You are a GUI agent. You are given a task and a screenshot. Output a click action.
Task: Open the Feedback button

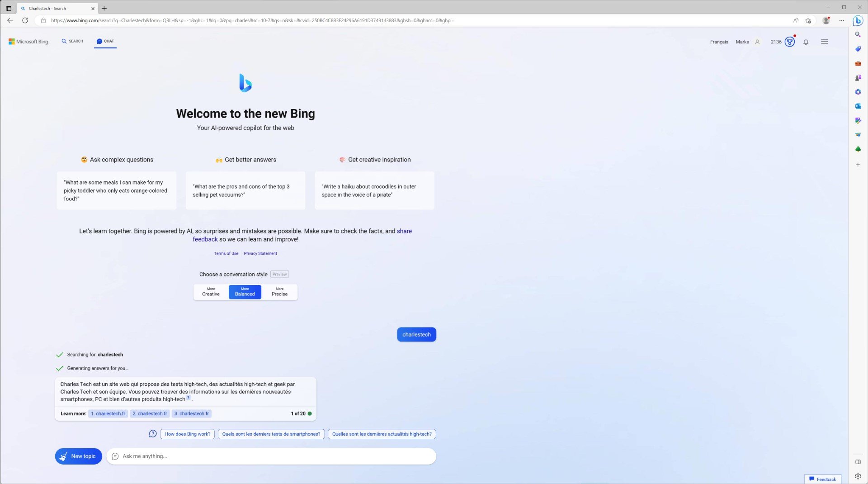click(822, 479)
